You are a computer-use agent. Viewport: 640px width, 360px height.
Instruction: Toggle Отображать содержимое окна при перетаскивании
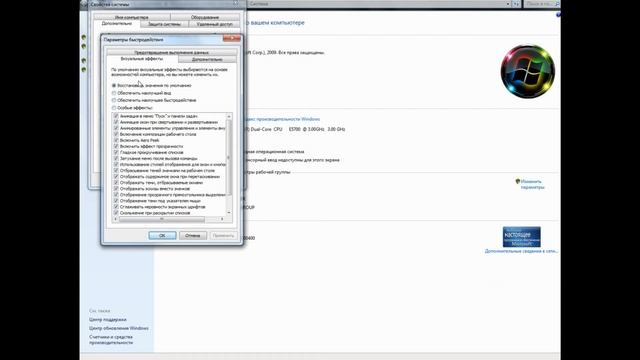116,177
